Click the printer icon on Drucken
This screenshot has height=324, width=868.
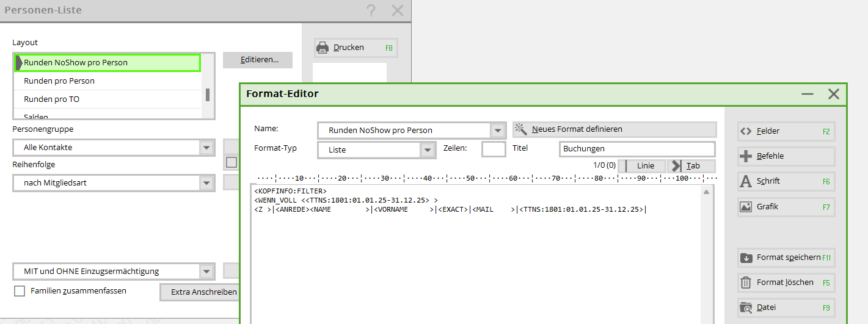[x=322, y=48]
